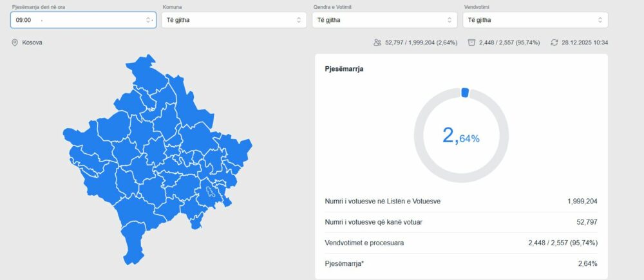Click the stepper arrows in the 09:00 time field
The width and height of the screenshot is (644, 280).
click(148, 20)
